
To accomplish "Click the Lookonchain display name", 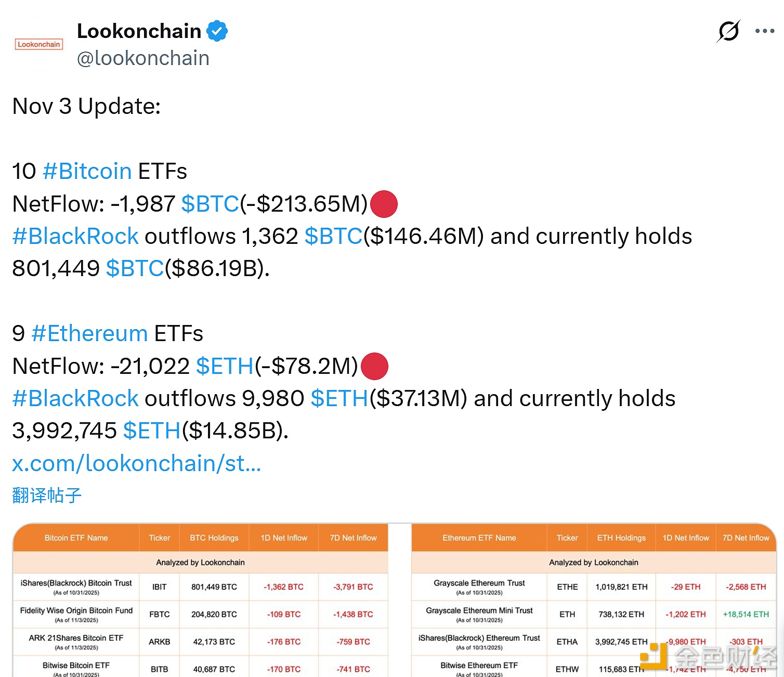I will tap(139, 30).
